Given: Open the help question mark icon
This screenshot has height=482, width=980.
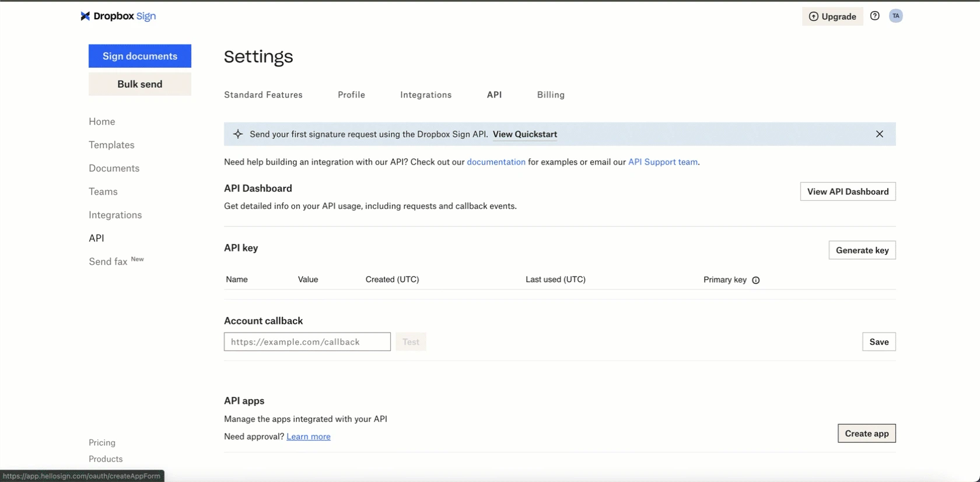Looking at the screenshot, I should (x=874, y=16).
